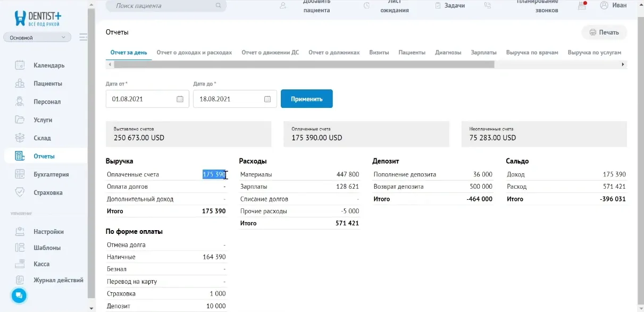Collapse the sidebar hamburger menu

pyautogui.click(x=83, y=37)
